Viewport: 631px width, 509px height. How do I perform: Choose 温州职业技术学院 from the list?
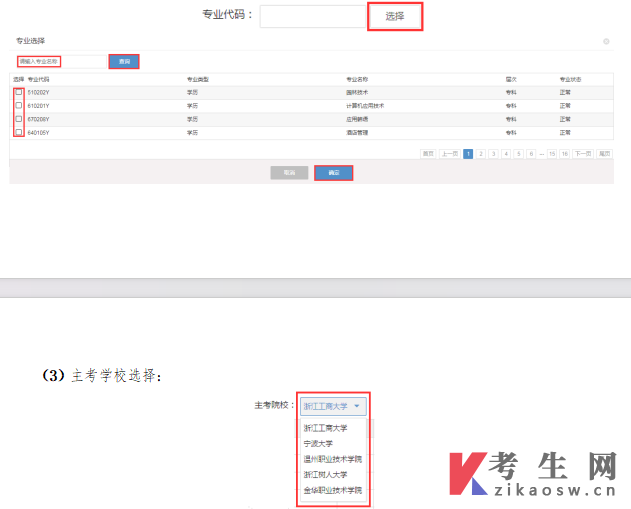coord(333,459)
